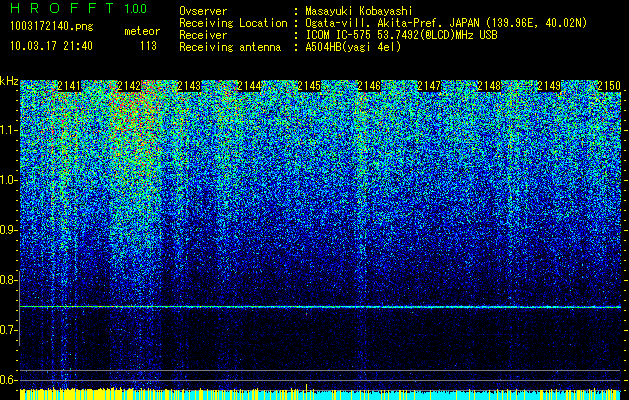Click the meteor count value 113
Image resolution: width=629 pixels, height=400 pixels.
click(148, 46)
